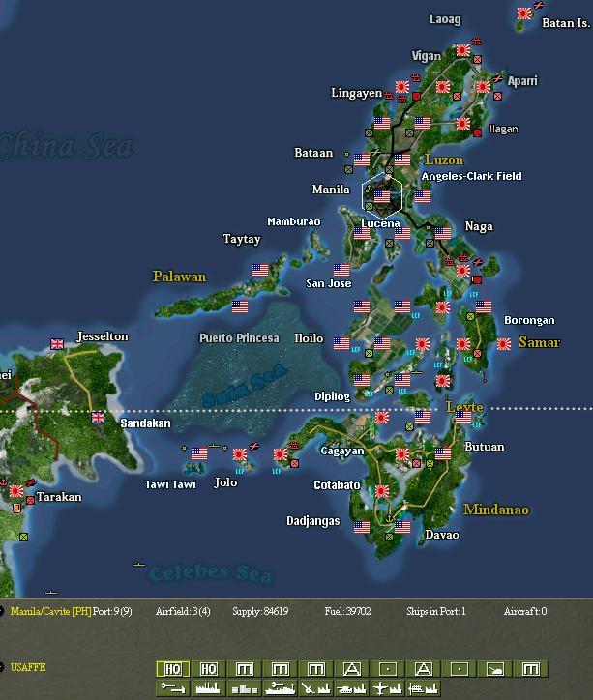Click the Cagayan map label

coord(342,451)
